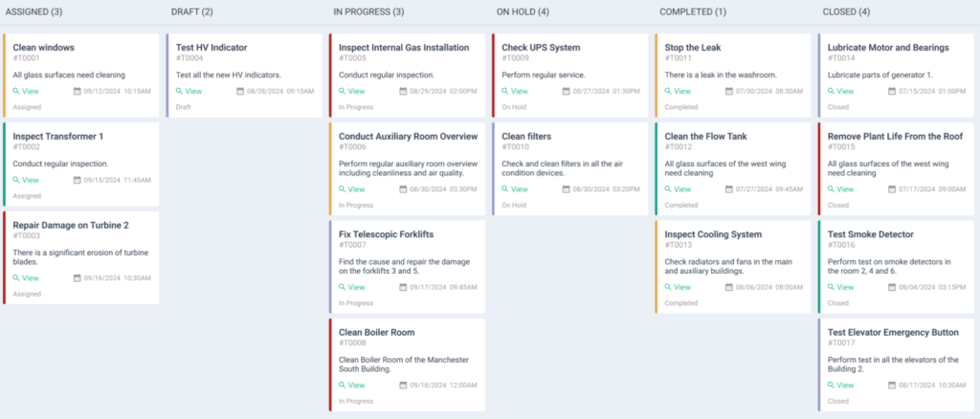Click date 08/06/2024 08:00AM
Image resolution: width=980 pixels, height=419 pixels.
[768, 287]
